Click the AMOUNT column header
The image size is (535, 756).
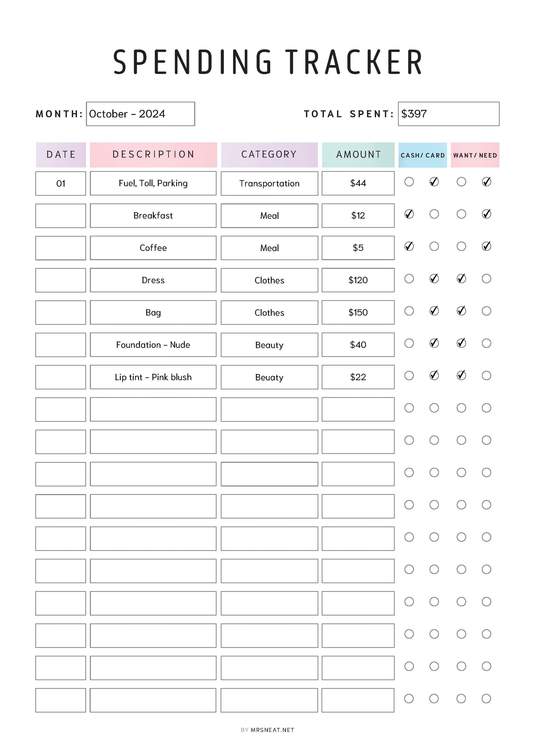358,155
